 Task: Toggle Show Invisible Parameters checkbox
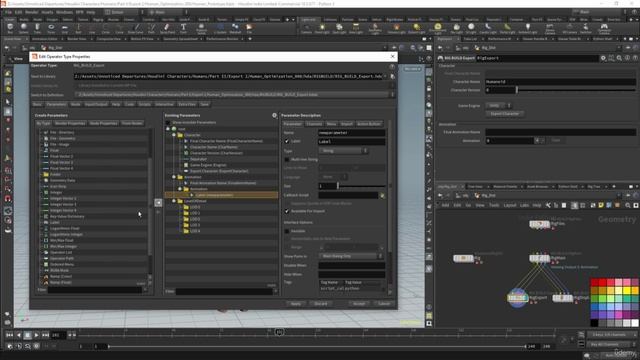[168, 122]
